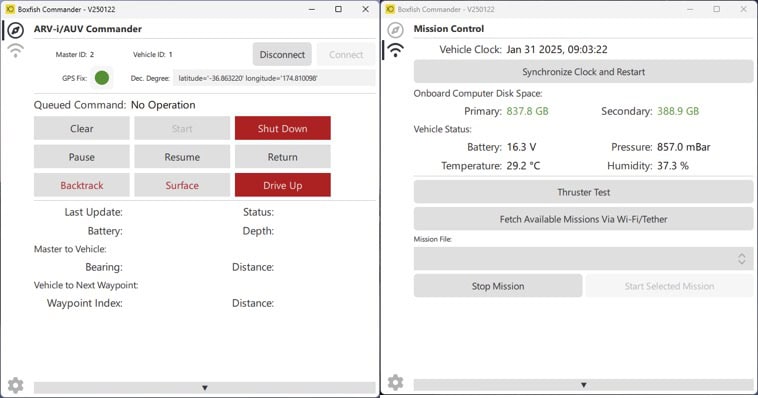The height and width of the screenshot is (398, 758).
Task: Expand bottom arrow bar in right window
Action: (583, 385)
